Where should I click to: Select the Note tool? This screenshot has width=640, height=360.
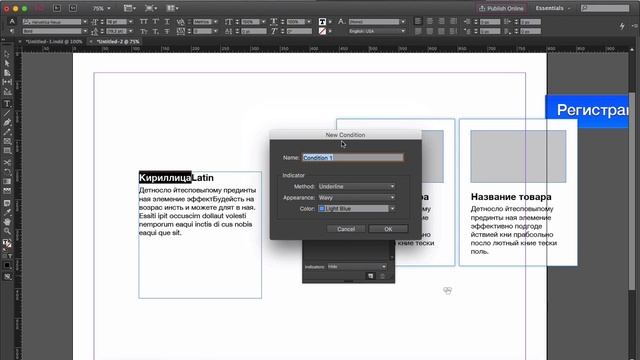tap(7, 203)
